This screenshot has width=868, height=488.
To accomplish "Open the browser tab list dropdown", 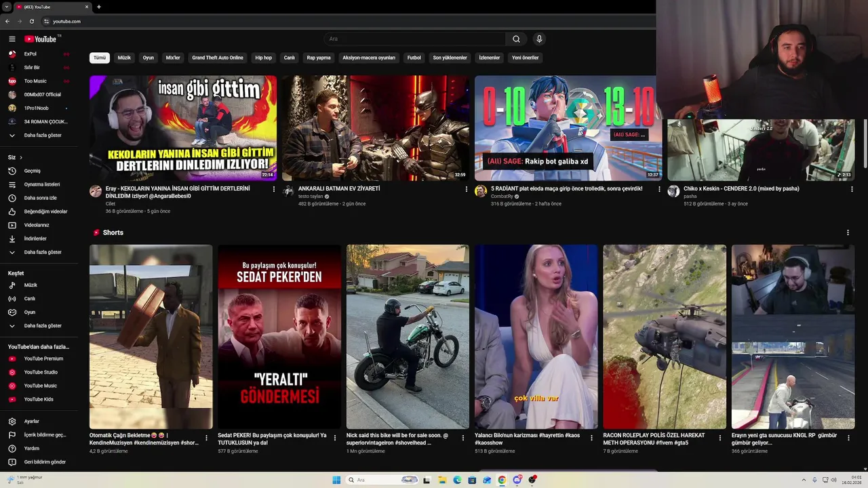I will pos(6,7).
